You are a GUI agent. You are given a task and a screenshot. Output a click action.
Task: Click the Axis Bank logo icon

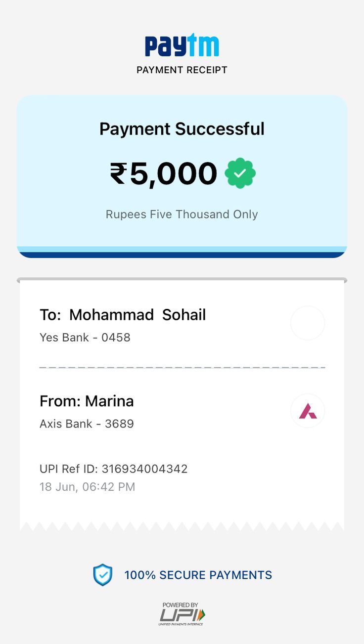(308, 411)
